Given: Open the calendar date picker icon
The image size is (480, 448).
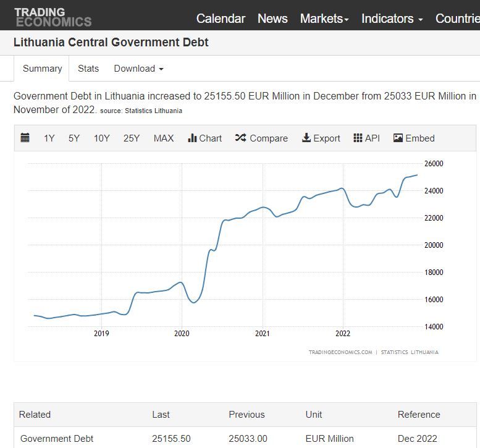Looking at the screenshot, I should point(25,138).
